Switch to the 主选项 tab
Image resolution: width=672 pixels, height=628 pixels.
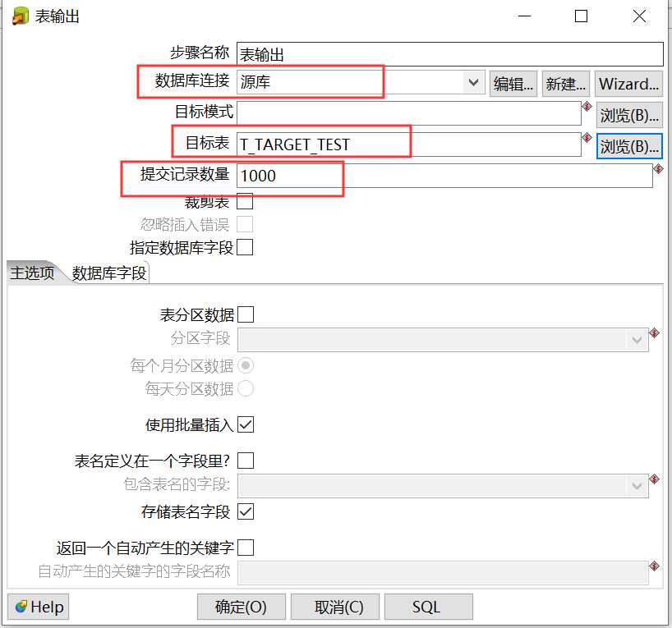32,273
